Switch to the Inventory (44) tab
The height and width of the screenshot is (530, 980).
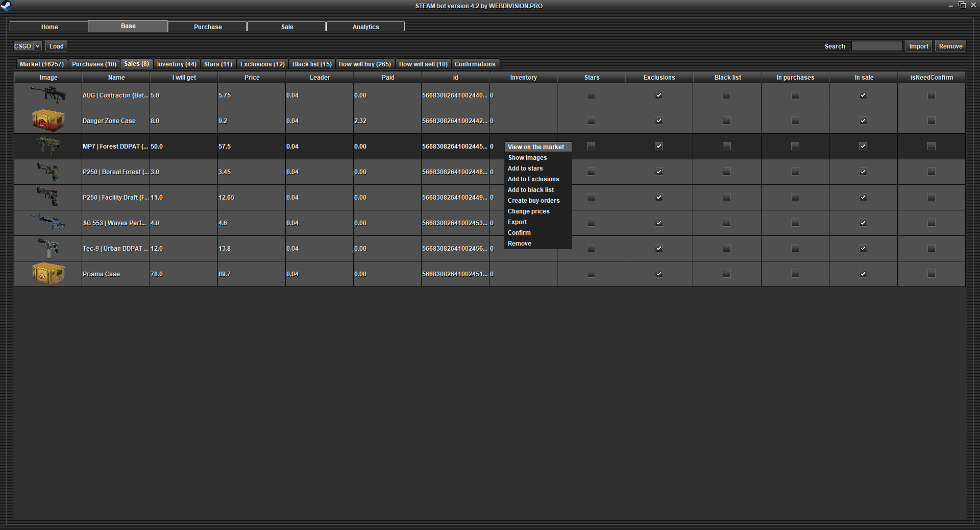176,64
